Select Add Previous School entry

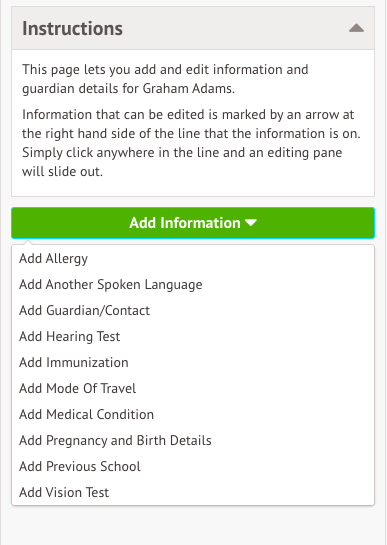click(193, 466)
